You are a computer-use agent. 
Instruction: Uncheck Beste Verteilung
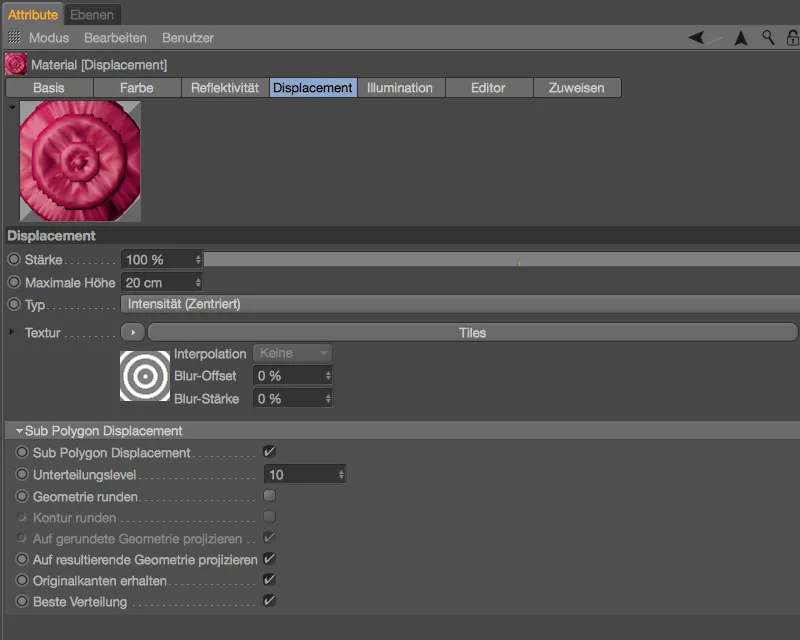[x=266, y=600]
